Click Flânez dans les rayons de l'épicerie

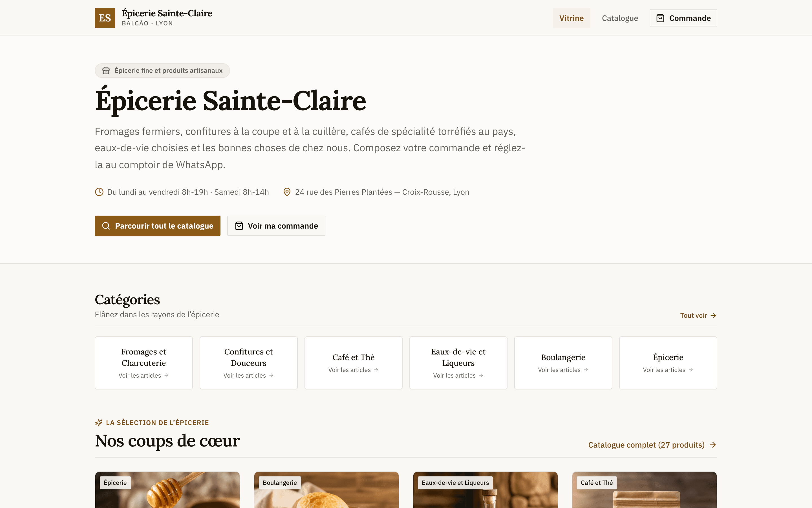coord(157,314)
